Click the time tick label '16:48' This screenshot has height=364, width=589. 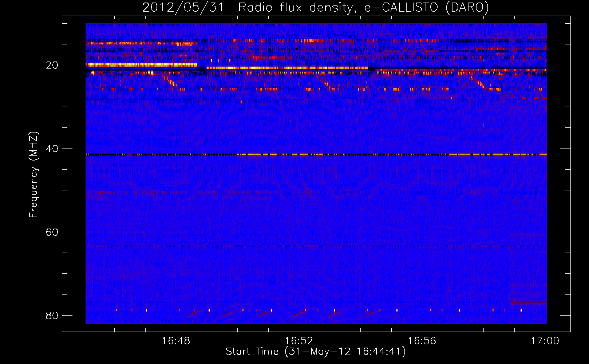tap(176, 341)
